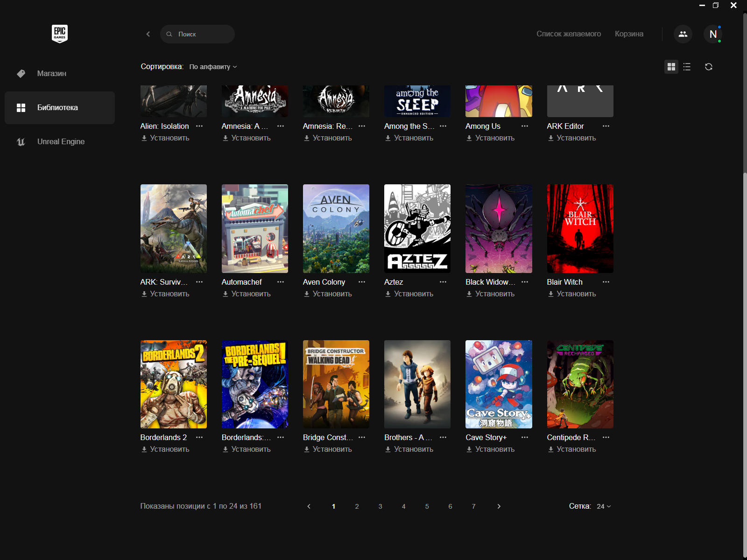Open the N profile avatar
747x560 pixels.
[712, 34]
